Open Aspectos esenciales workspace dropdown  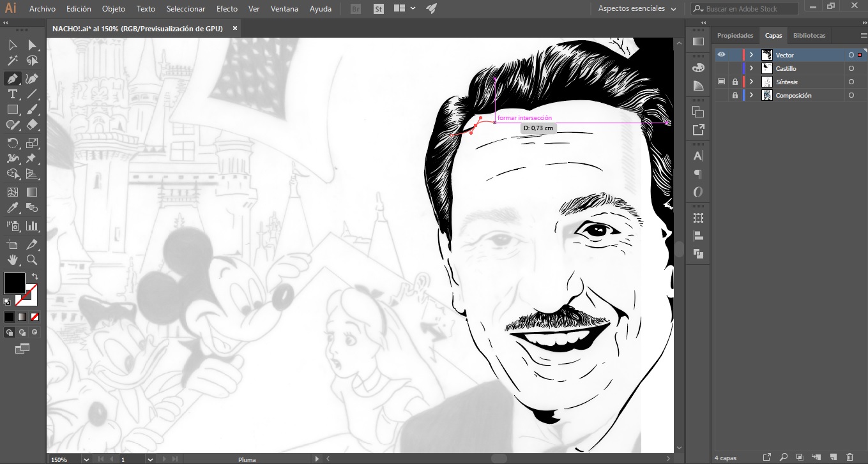point(636,9)
